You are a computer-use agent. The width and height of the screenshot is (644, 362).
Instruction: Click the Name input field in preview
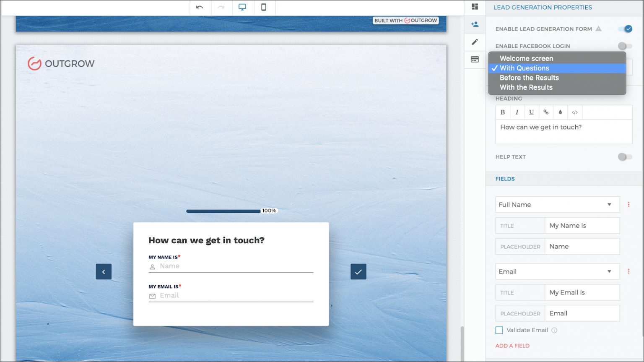click(x=236, y=266)
